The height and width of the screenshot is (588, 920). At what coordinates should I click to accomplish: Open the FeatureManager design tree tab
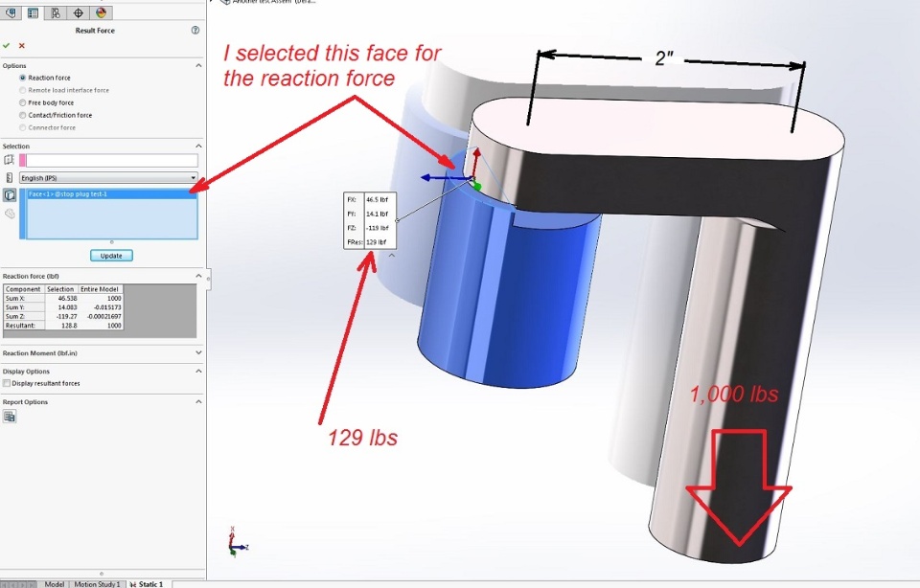[x=11, y=12]
